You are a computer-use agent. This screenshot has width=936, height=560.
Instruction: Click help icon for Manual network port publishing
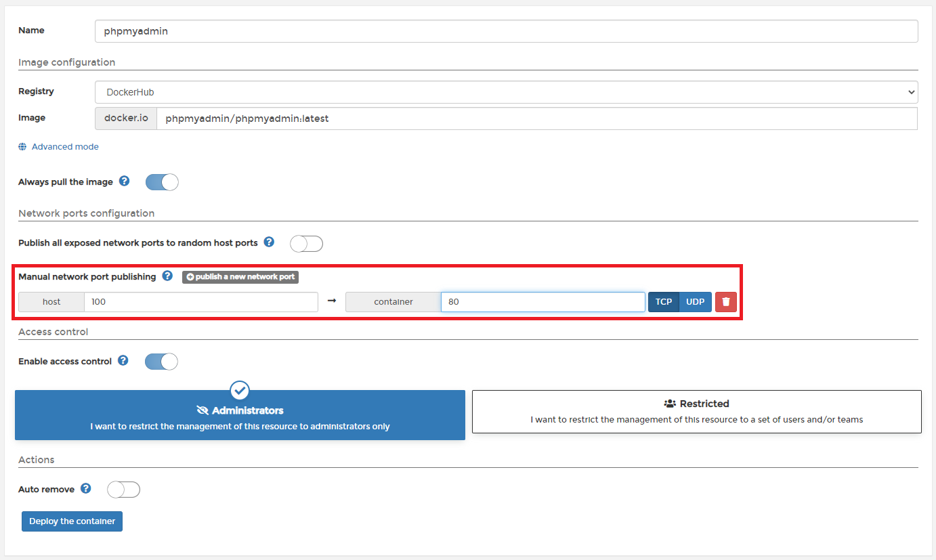click(167, 276)
